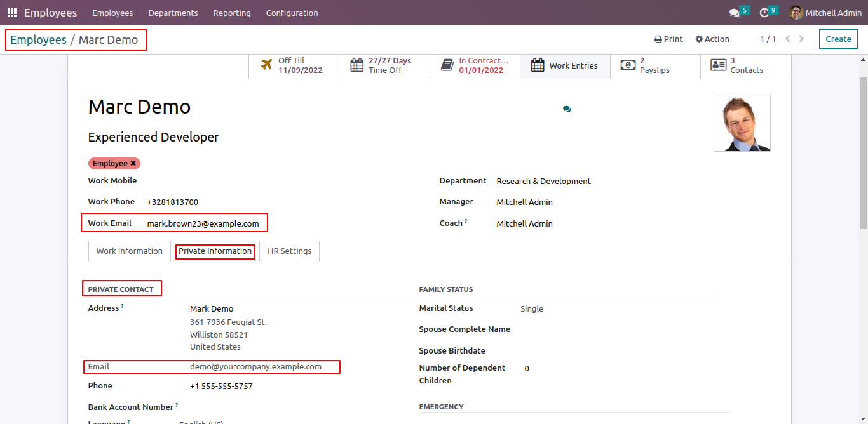The image size is (868, 424).
Task: Click the calendar grid icon for Work Entries
Action: click(538, 65)
